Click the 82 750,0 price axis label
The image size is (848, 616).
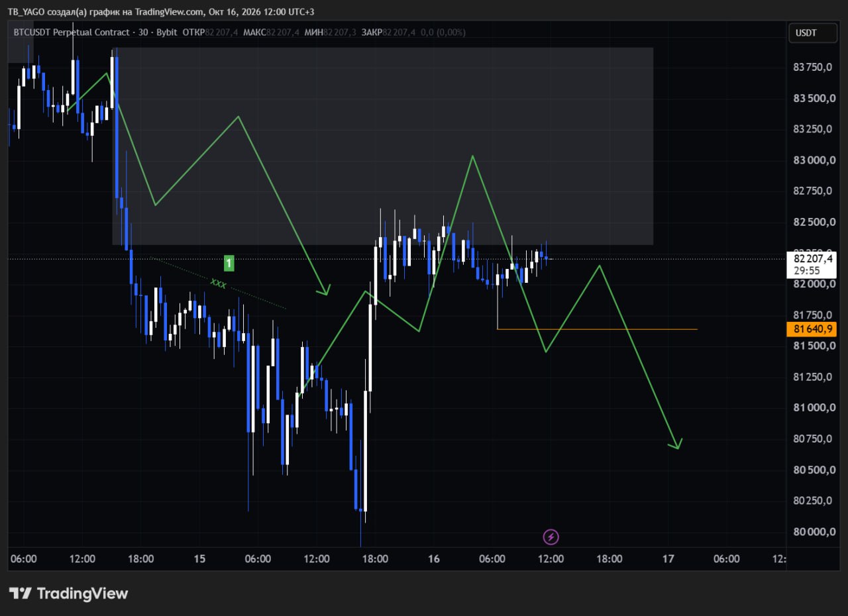click(812, 191)
